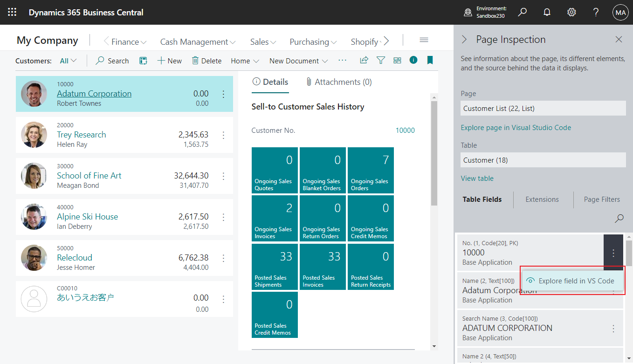Select Explore field in VS Code
This screenshot has width=633, height=364.
click(576, 281)
